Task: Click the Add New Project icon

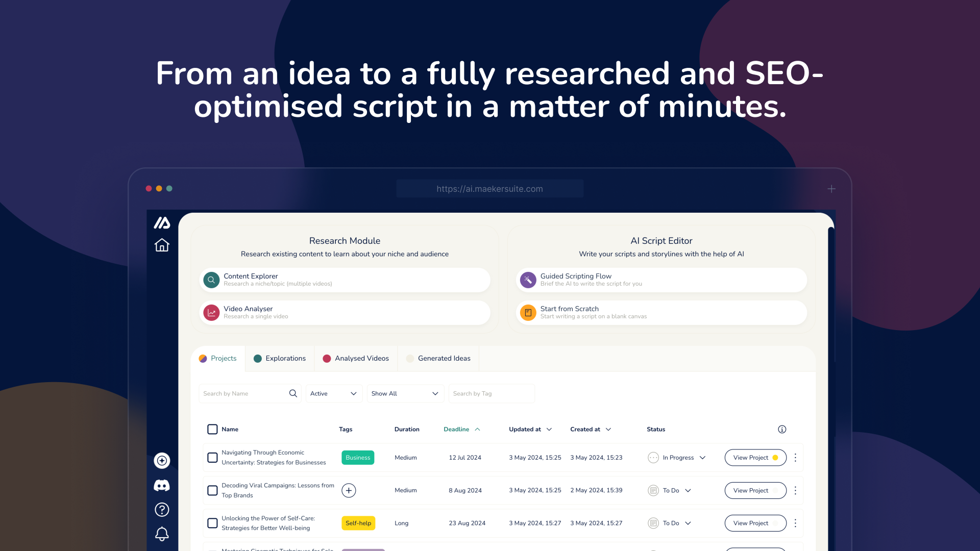Action: point(161,461)
